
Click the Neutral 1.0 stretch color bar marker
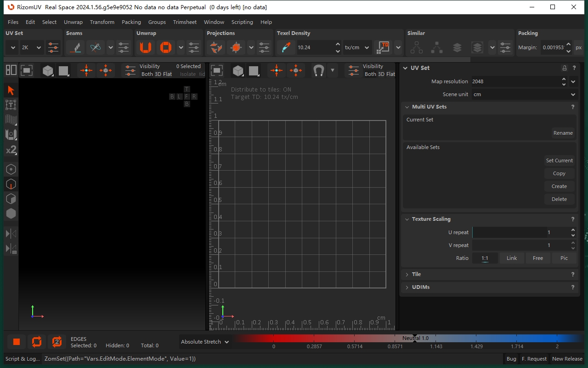(x=415, y=338)
